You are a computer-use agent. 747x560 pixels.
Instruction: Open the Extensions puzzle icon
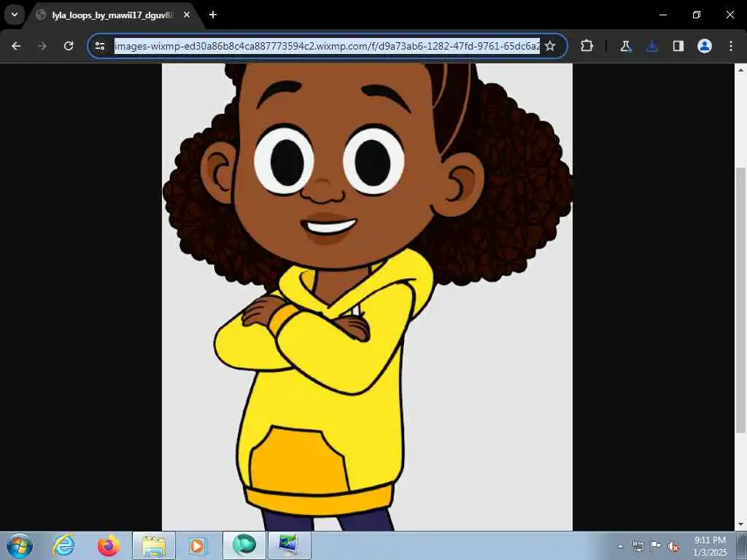(x=587, y=46)
